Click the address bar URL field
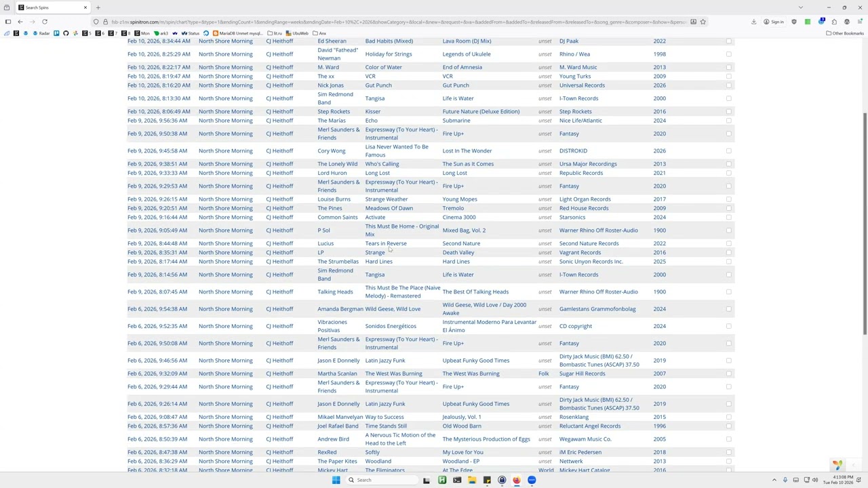868x488 pixels. (400, 22)
